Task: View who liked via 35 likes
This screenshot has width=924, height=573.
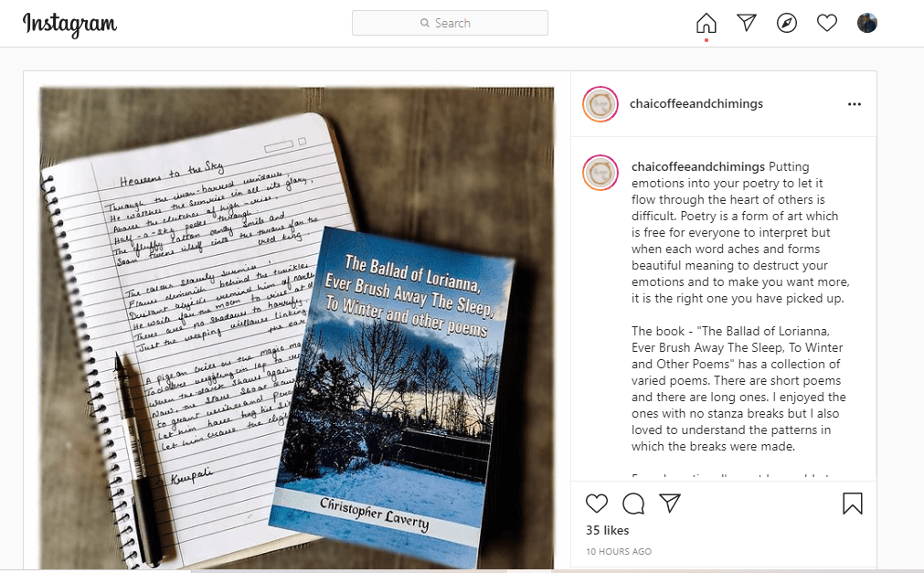Action: [x=607, y=531]
